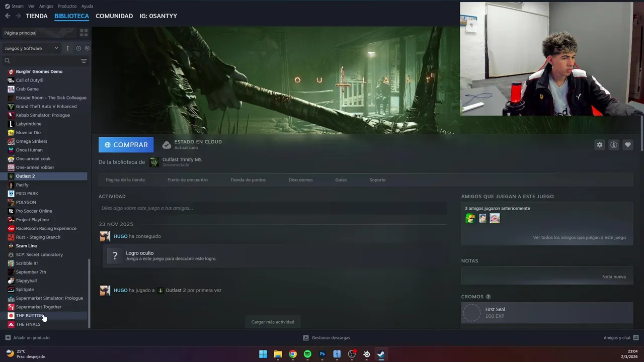644x362 pixels.
Task: Open the Steam menu
Action: [14, 6]
